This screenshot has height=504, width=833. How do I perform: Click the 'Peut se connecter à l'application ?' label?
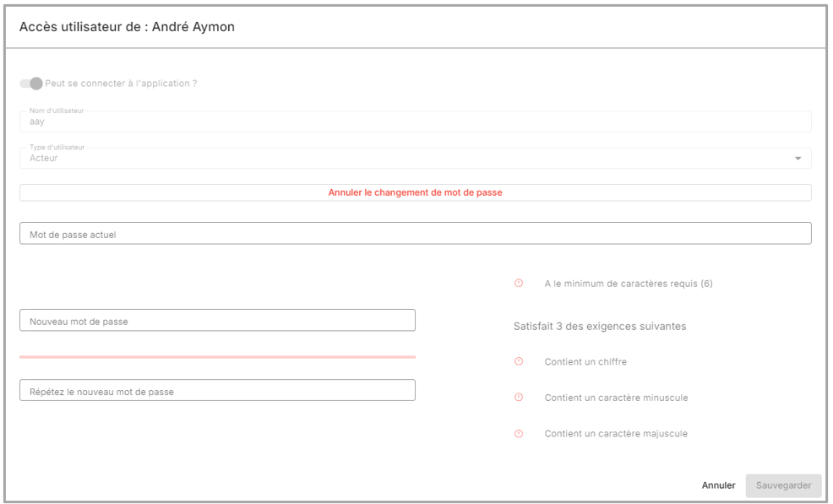pos(121,84)
